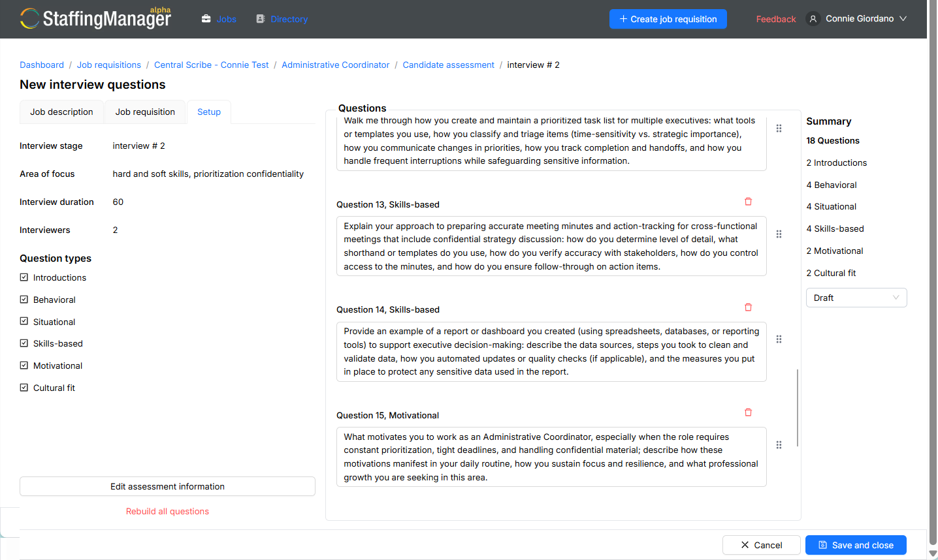Delete Question 13 with its trash icon
The image size is (938, 560).
(749, 202)
